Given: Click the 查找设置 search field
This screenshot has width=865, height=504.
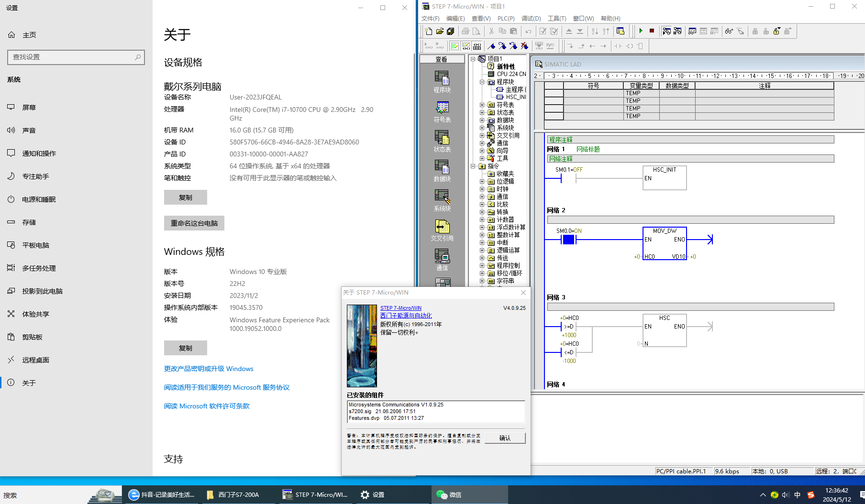Looking at the screenshot, I should (72, 57).
